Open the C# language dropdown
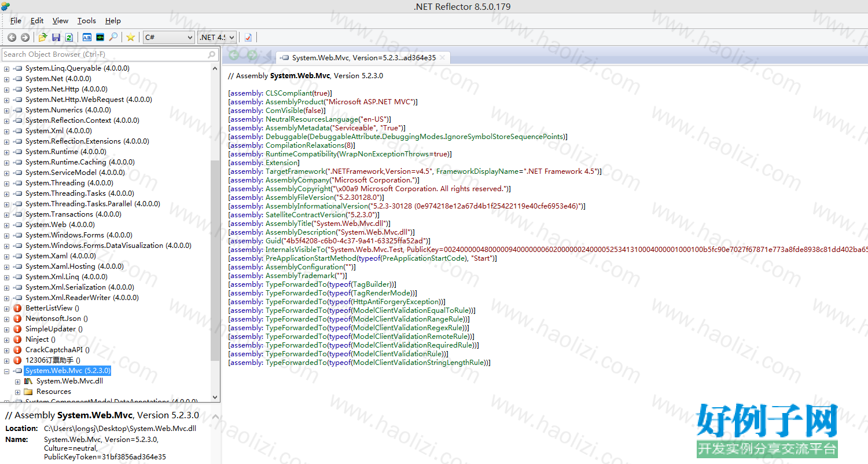868x464 pixels. tap(168, 37)
